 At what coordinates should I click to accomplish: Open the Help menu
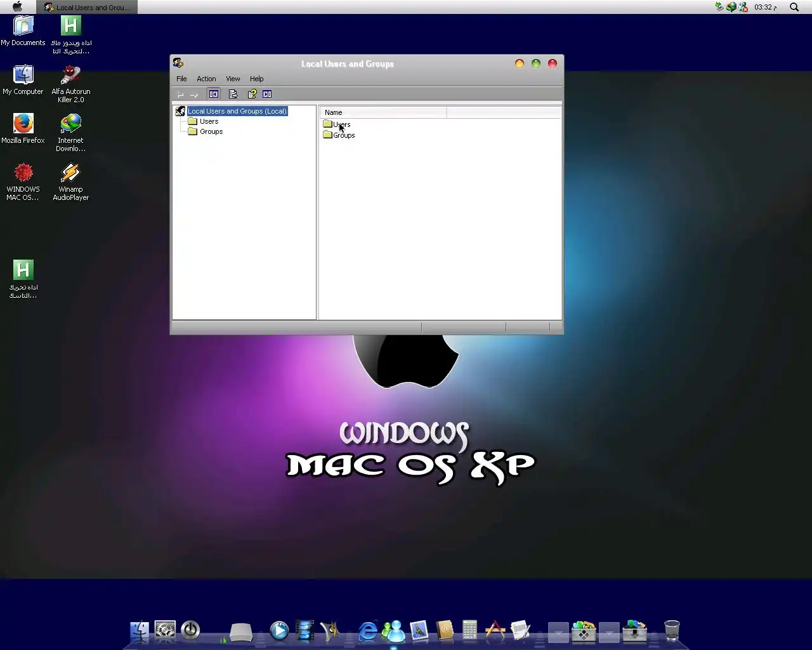point(256,79)
